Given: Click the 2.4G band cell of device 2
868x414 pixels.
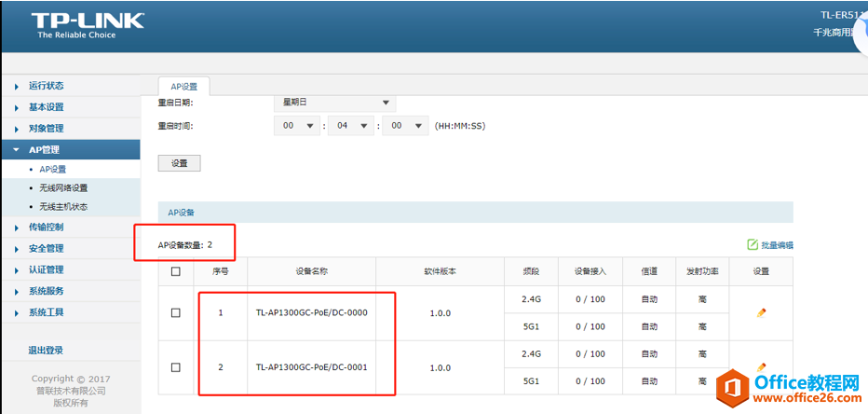Looking at the screenshot, I should pos(531,353).
